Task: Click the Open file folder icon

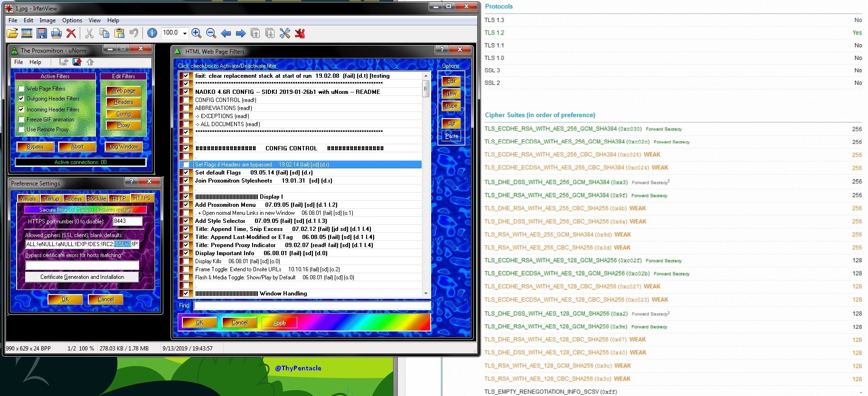Action: 12,33
